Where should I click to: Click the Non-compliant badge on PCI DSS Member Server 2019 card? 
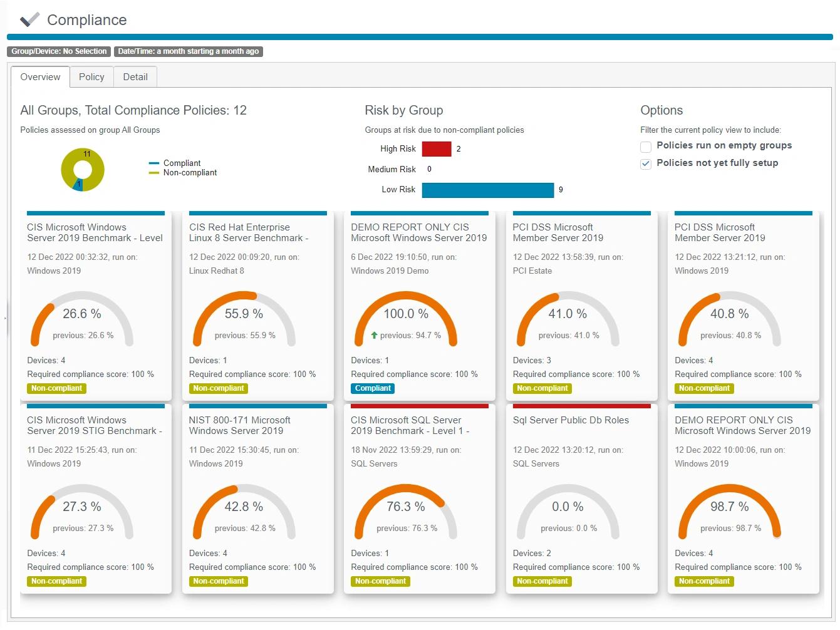(542, 388)
